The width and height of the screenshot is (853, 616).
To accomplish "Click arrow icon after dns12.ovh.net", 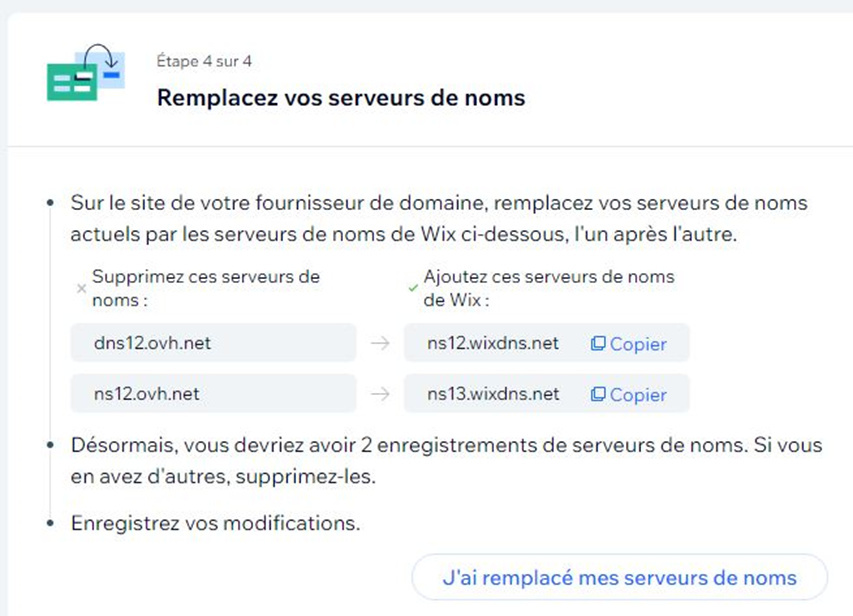I will [380, 343].
